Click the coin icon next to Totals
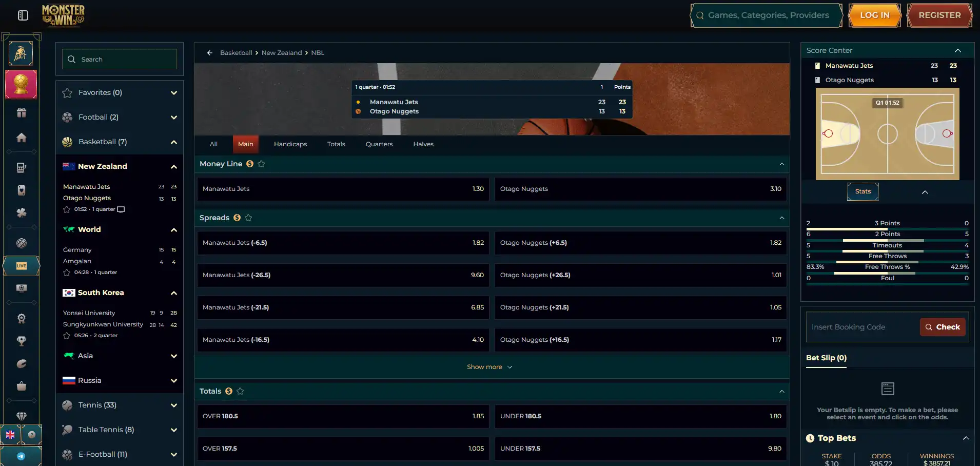980x466 pixels. (x=229, y=391)
